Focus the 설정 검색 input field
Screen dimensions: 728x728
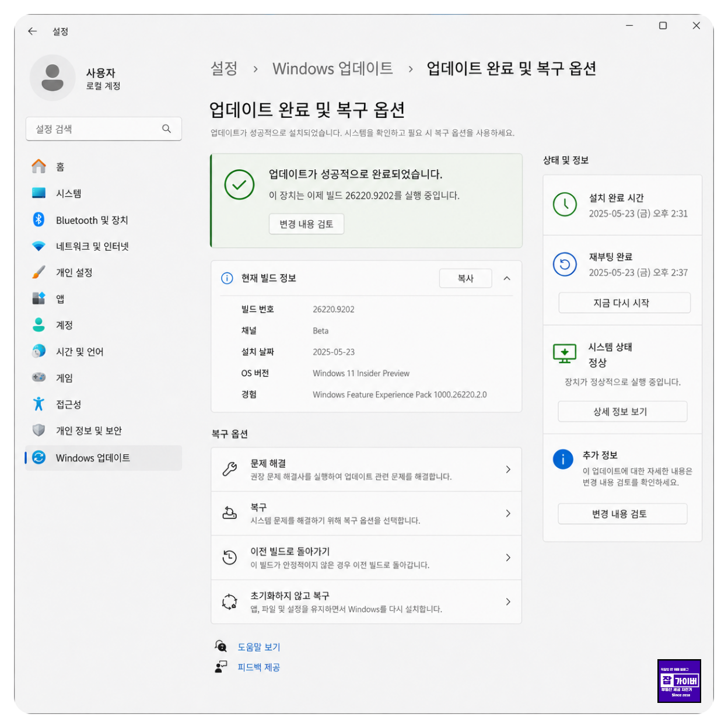pyautogui.click(x=103, y=129)
